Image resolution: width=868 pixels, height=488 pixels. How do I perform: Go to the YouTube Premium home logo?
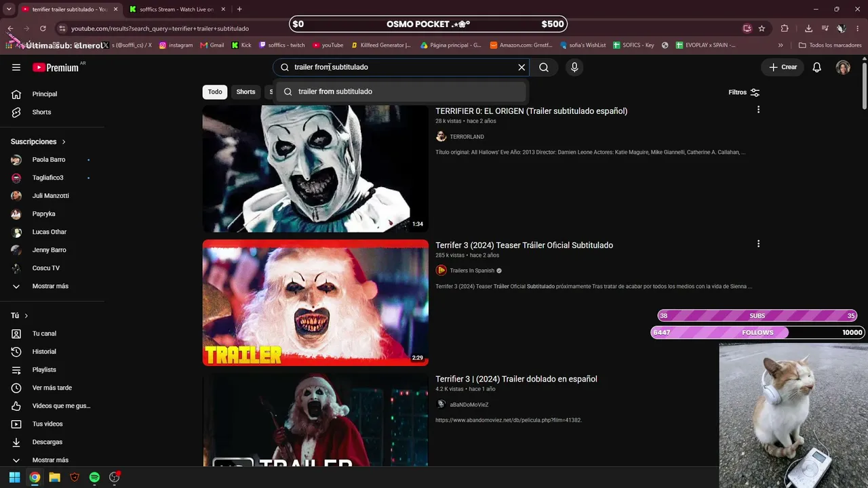[x=56, y=67]
